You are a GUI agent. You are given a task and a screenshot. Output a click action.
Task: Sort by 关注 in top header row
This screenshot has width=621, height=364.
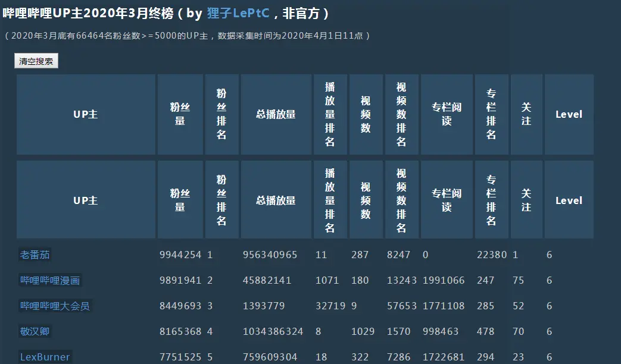pyautogui.click(x=526, y=114)
